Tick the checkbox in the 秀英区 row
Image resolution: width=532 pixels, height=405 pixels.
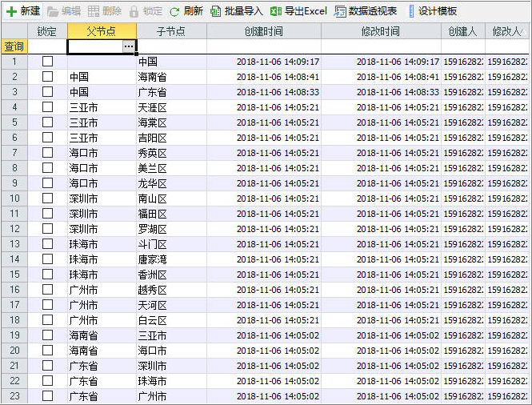click(x=47, y=153)
